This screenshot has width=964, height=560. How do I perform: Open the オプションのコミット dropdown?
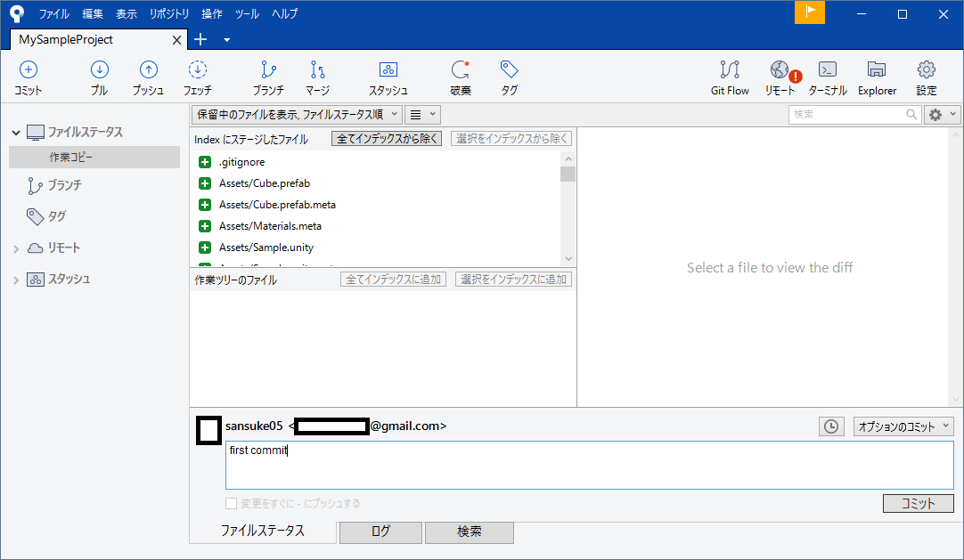903,426
